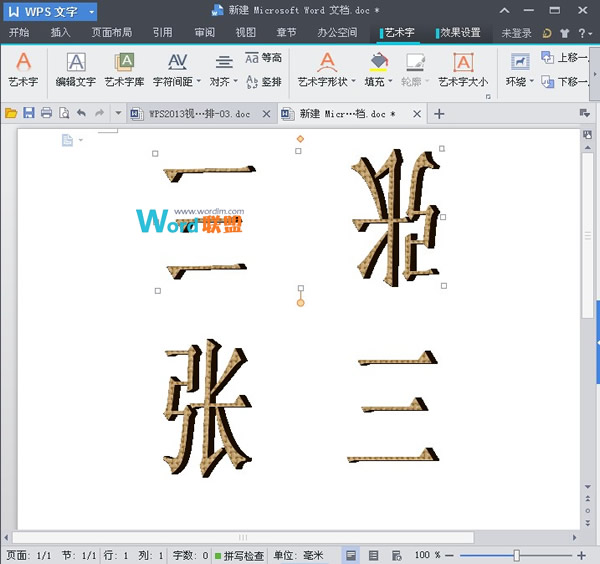Switch to the 页面布局 ribbon tab
Screen dimensions: 600x564
111,32
